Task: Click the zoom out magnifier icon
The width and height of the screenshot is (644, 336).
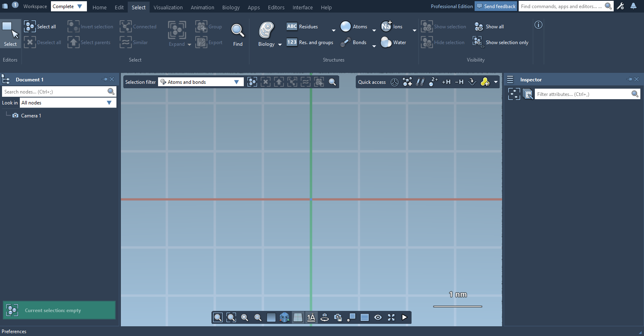Action: (258, 317)
